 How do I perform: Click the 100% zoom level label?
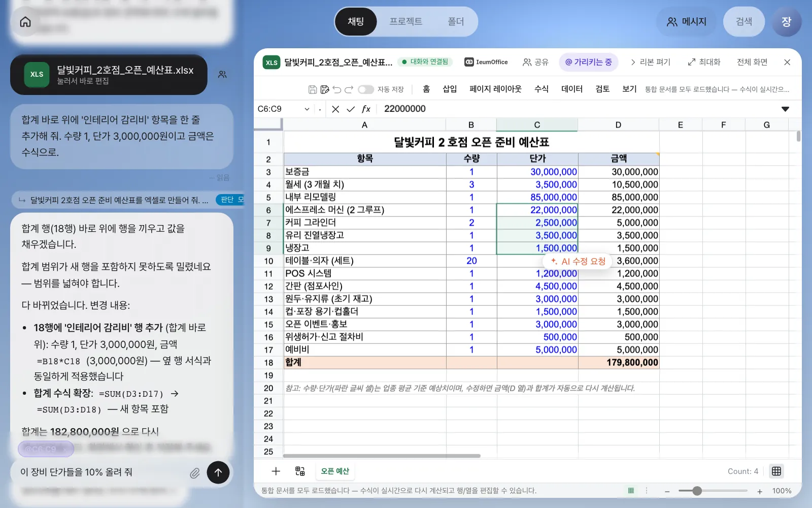[x=782, y=491]
